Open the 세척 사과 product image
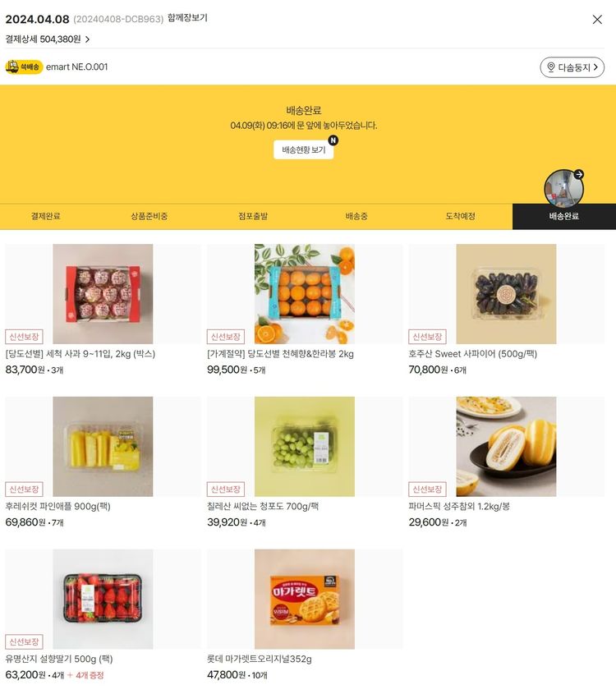Viewport: 616px width, 694px height. click(x=103, y=294)
